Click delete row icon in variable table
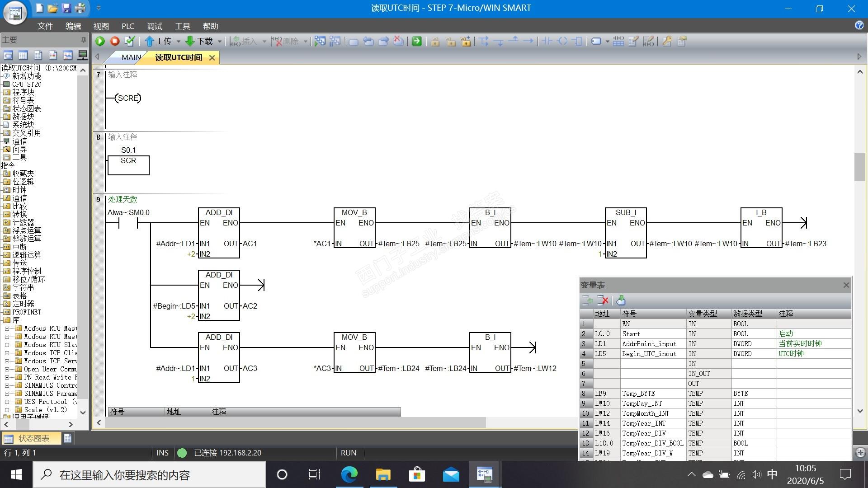The width and height of the screenshot is (868, 488). point(603,300)
